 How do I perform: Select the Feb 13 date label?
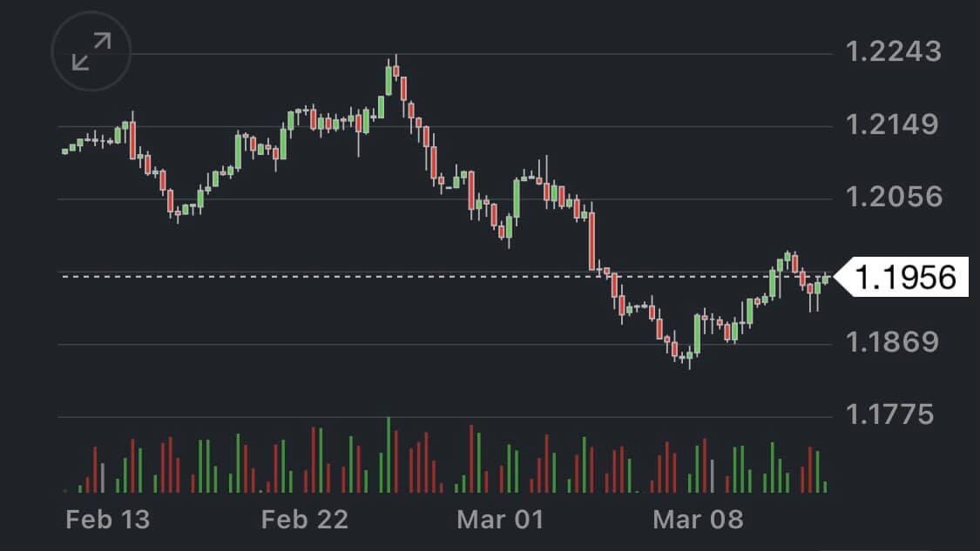click(108, 521)
